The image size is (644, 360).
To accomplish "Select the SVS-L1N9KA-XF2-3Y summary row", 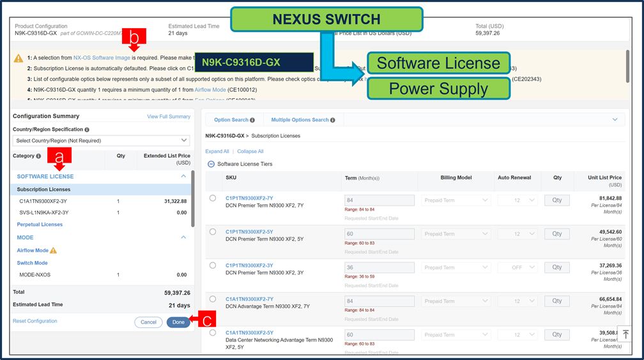I will point(102,213).
